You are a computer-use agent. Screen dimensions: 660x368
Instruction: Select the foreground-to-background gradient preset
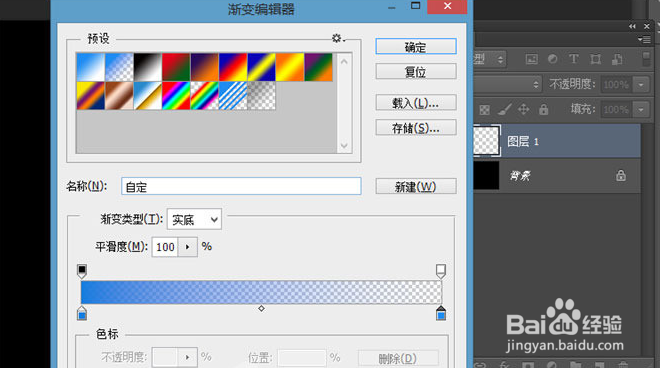coord(90,67)
